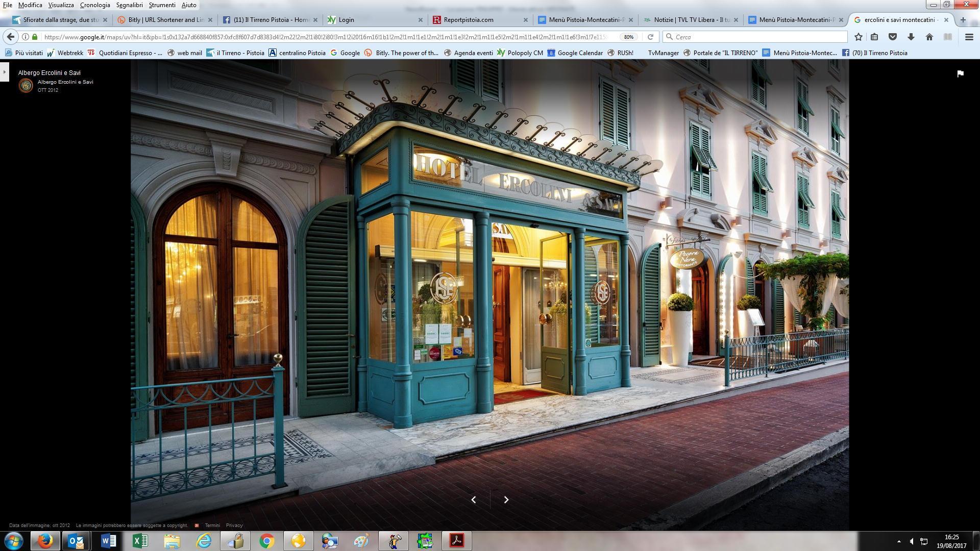This screenshot has width=980, height=551.
Task: Show previous photo with left arrow
Action: coord(474,499)
